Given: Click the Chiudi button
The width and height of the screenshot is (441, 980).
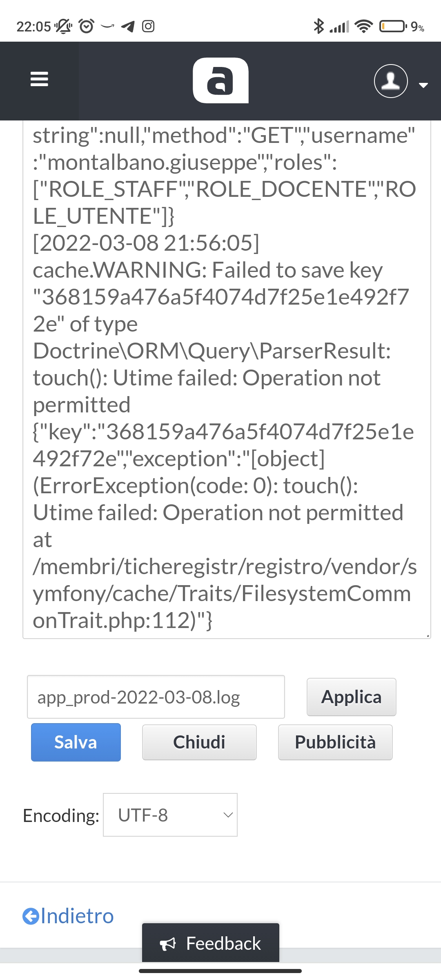Looking at the screenshot, I should click(199, 742).
